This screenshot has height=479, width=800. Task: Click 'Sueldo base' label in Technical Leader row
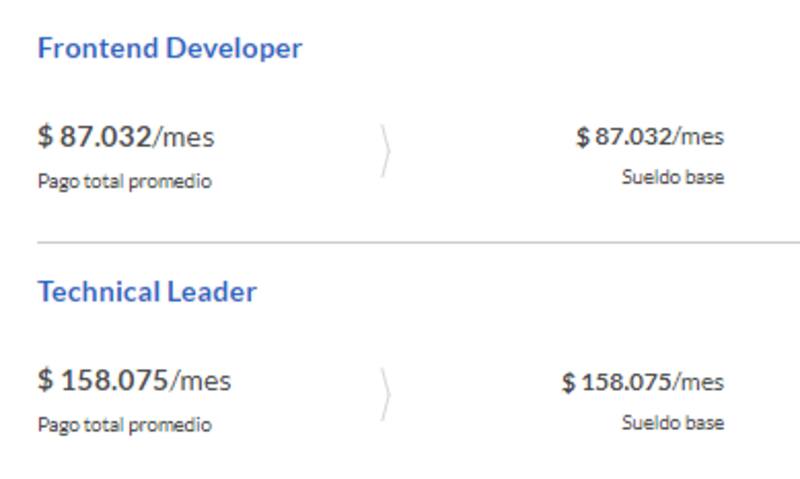[672, 422]
